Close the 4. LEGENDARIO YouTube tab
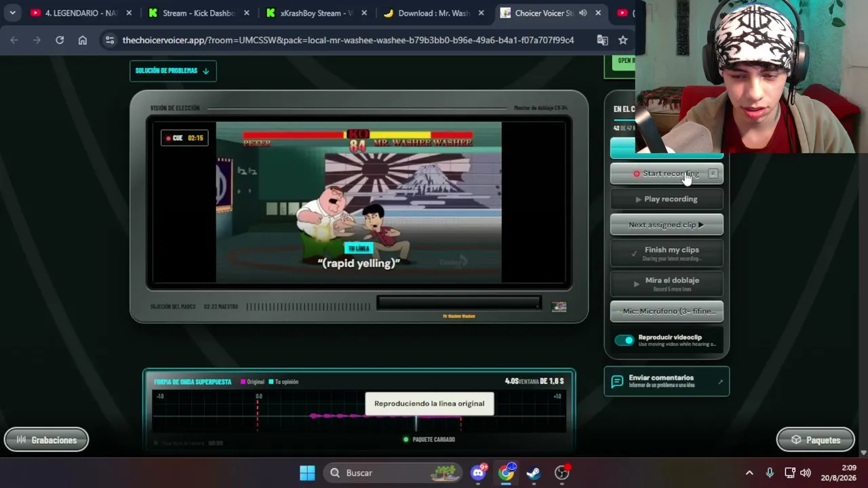Viewport: 868px width, 488px height. pos(129,13)
